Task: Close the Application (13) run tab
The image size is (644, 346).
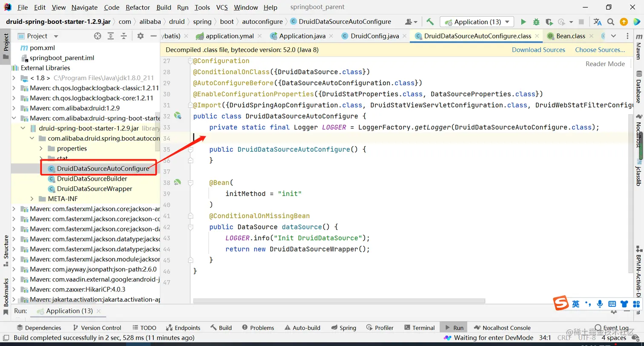Action: [98, 311]
